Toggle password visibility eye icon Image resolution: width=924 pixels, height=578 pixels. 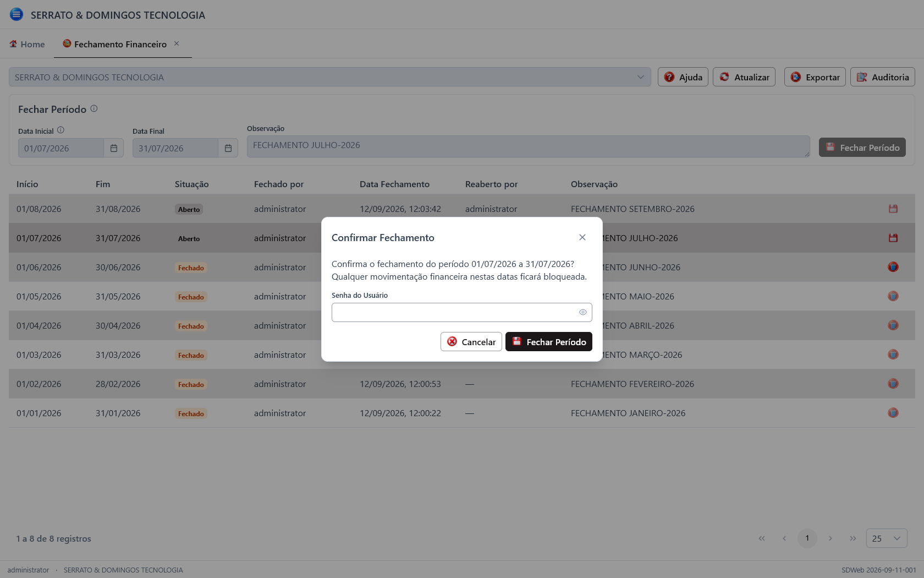(x=582, y=312)
